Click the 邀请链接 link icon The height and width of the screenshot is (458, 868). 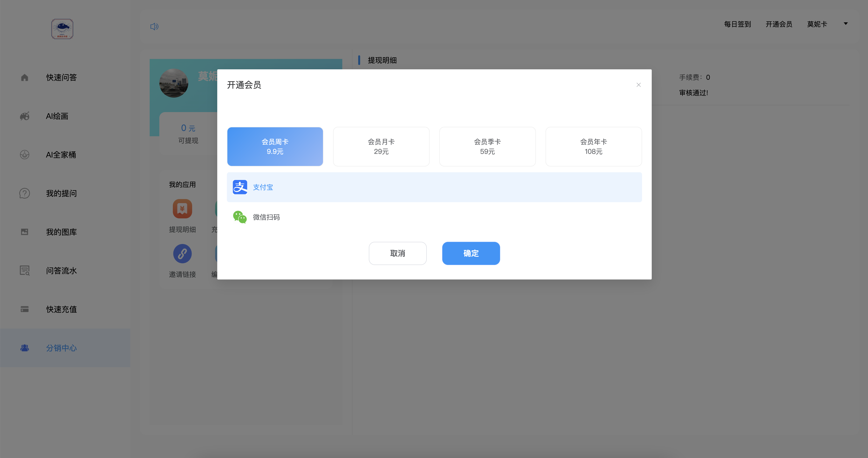[182, 254]
